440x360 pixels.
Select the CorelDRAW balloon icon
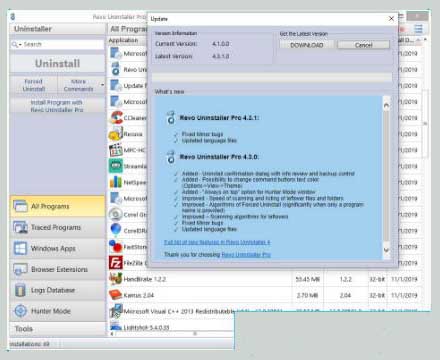(116, 230)
